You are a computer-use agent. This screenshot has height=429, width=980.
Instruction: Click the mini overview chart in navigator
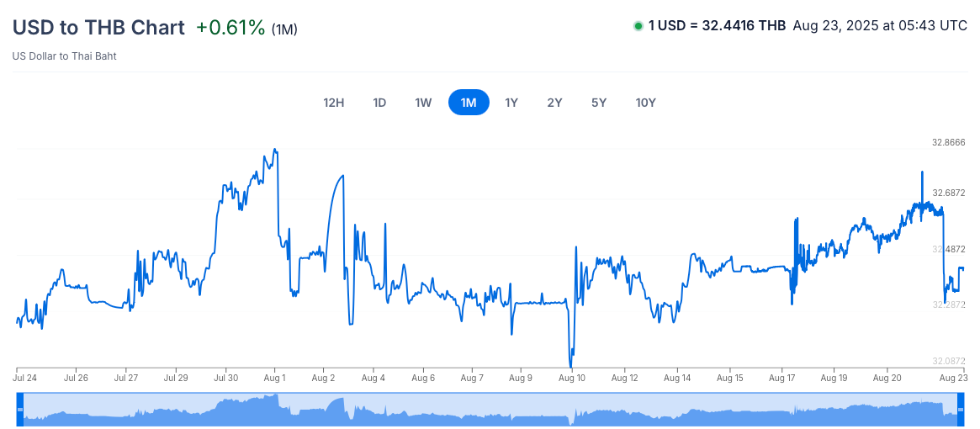click(x=488, y=412)
